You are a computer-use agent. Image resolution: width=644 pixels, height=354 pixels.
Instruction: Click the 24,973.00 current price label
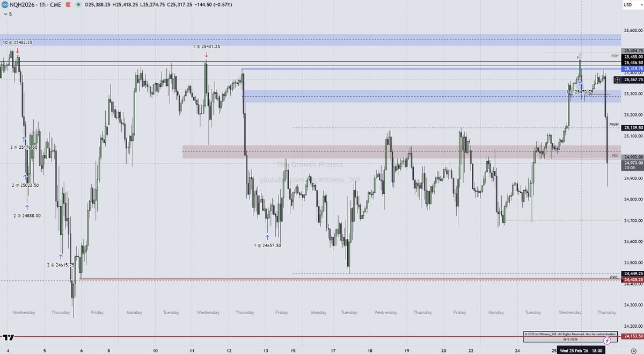(x=632, y=162)
